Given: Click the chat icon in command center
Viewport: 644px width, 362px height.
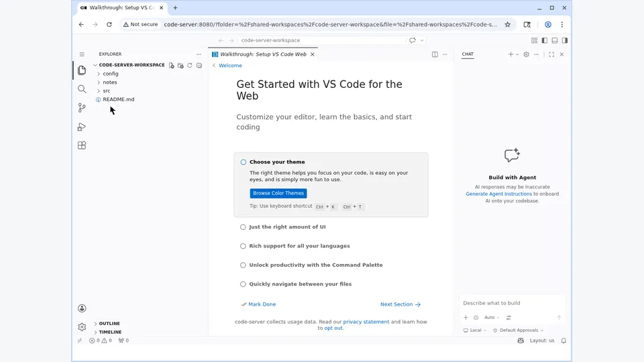Looking at the screenshot, I should pos(413,40).
